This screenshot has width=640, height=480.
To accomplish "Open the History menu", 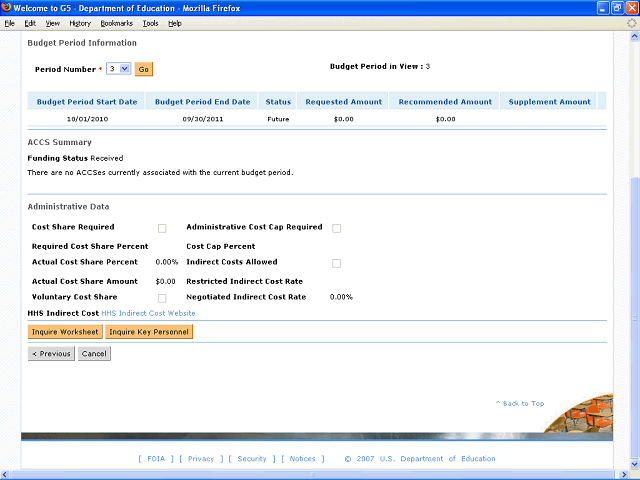I will click(x=80, y=23).
